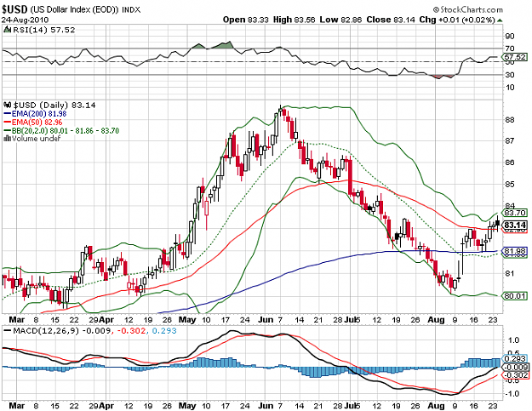
Task: Click the -0.009 MACD axis tag
Action: (515, 367)
